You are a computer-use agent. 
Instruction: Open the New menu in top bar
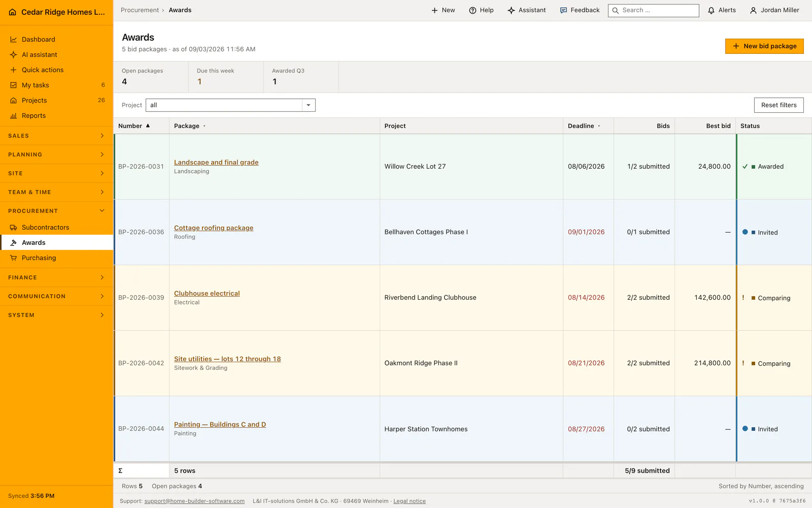(x=443, y=10)
